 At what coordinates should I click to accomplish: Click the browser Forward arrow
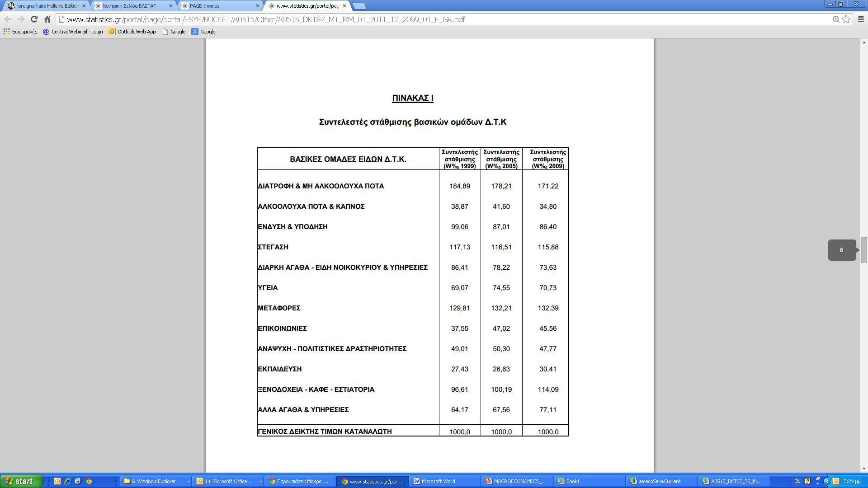pos(21,19)
